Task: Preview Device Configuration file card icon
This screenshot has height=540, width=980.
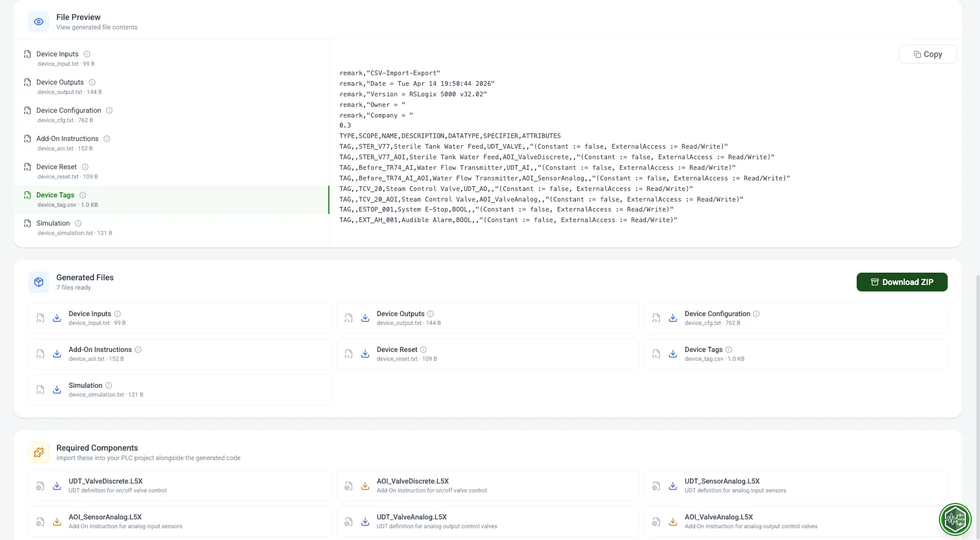Action: click(x=656, y=318)
